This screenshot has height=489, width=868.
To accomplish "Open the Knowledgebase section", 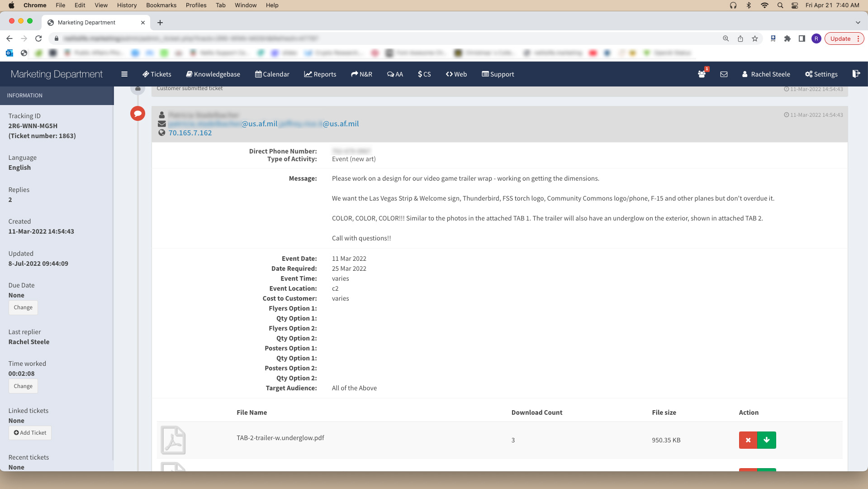I will 213,74.
